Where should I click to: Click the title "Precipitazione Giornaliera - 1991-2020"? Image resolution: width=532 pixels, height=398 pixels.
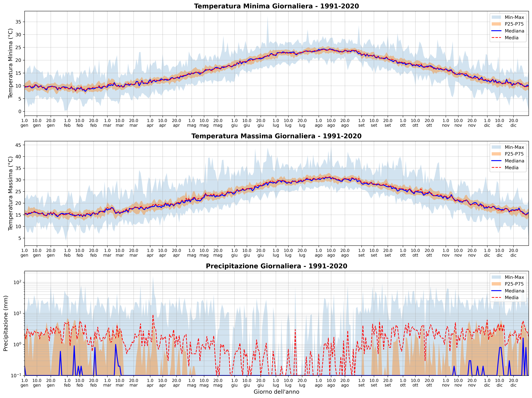click(276, 266)
